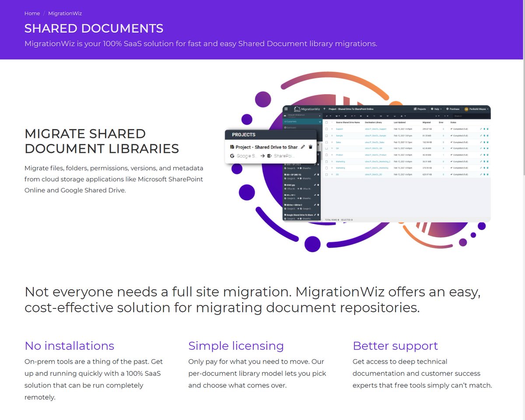Viewport: 525px width, 420px height.
Task: Click the 'No installations' heading
Action: (69, 346)
